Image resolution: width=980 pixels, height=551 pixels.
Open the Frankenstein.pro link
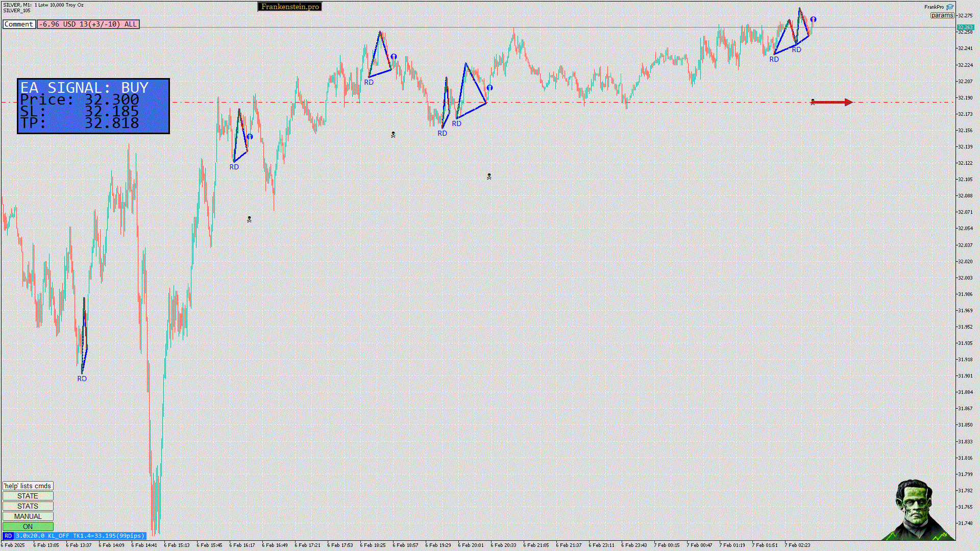click(x=290, y=7)
